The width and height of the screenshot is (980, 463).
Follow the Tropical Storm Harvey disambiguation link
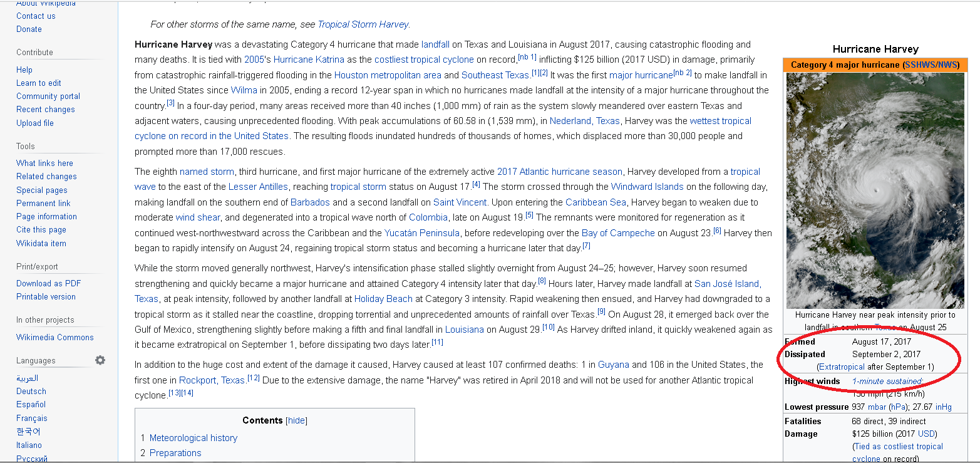363,24
